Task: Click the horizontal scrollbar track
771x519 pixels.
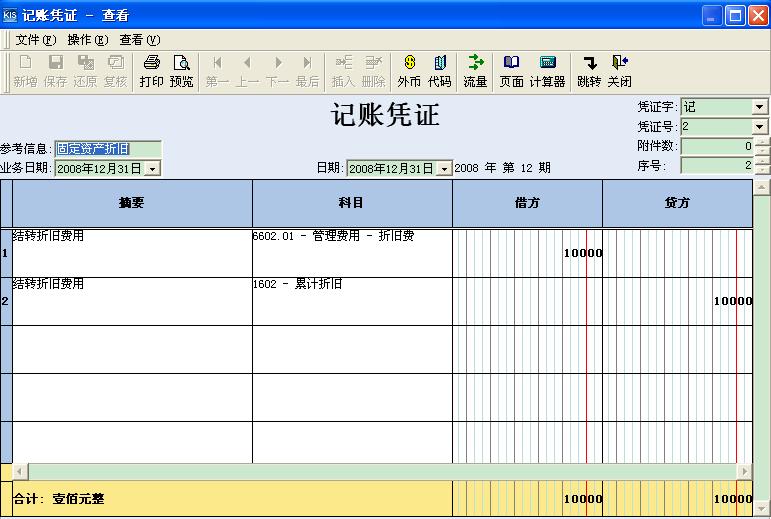Action: click(x=383, y=471)
